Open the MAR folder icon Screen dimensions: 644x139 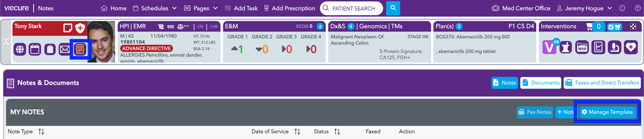582,47
